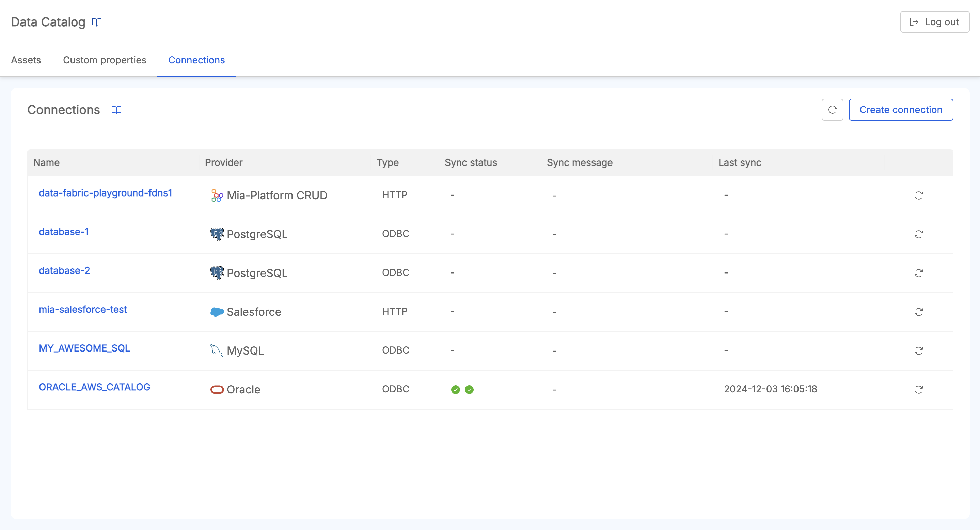
Task: Open the data-fabric-playground-fdns1 connection link
Action: coord(106,192)
